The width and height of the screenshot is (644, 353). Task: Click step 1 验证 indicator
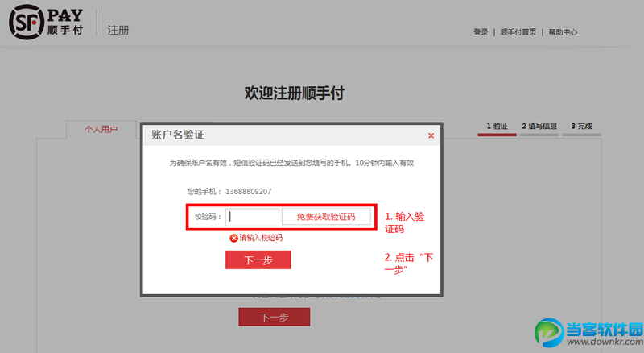point(497,127)
